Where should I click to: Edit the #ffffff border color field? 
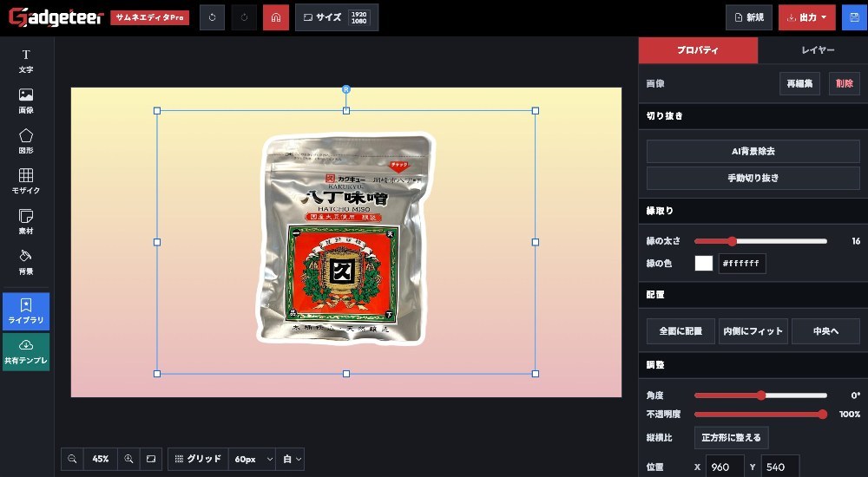click(x=742, y=264)
